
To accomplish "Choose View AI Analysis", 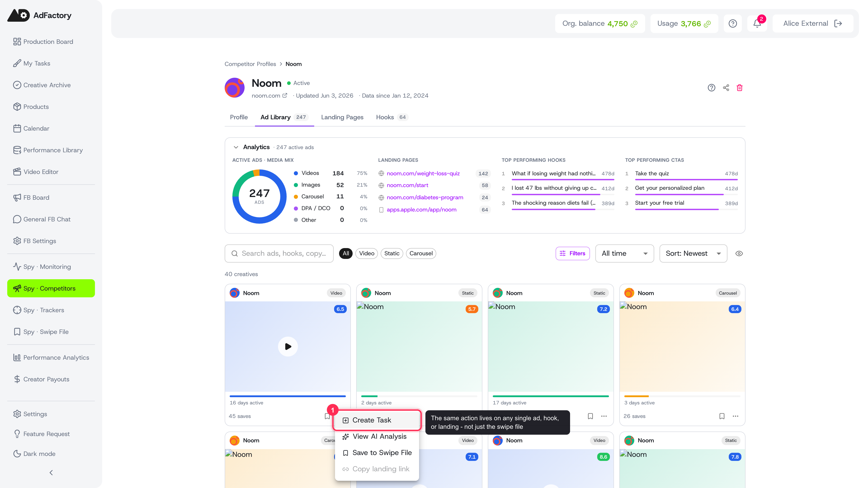I will pyautogui.click(x=377, y=436).
